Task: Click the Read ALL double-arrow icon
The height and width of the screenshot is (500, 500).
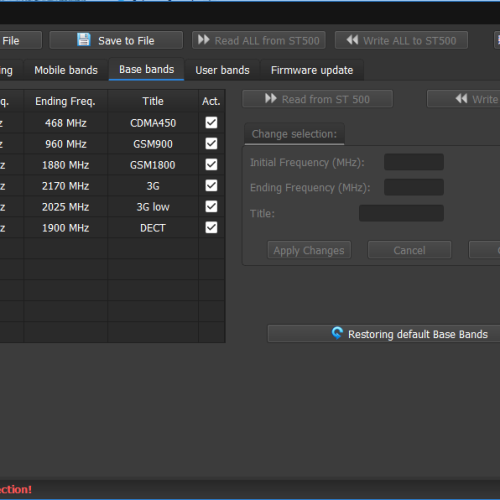Action: pos(203,40)
